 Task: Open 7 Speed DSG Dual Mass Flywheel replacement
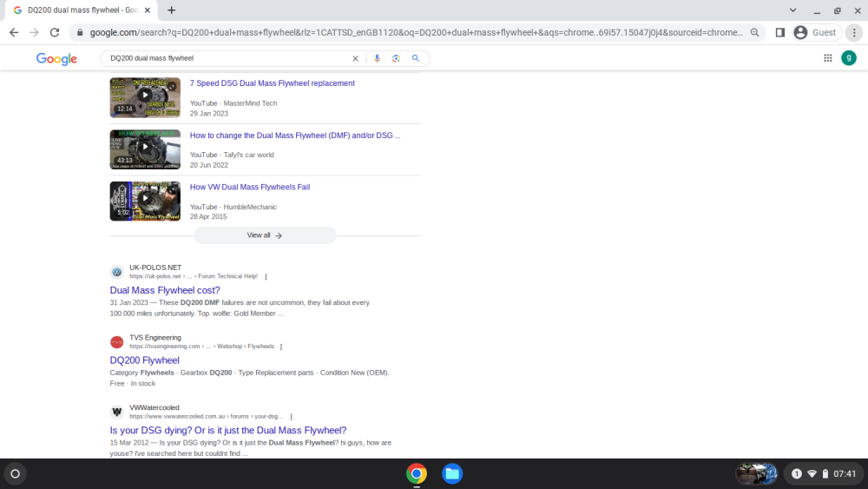click(x=273, y=83)
